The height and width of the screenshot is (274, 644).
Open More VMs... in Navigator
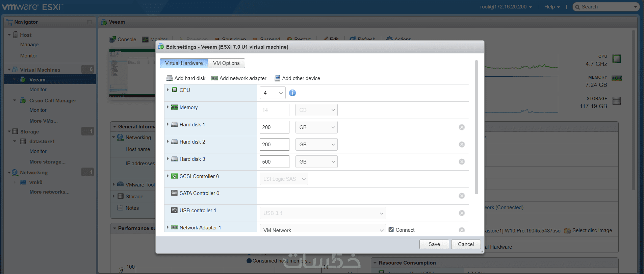44,121
